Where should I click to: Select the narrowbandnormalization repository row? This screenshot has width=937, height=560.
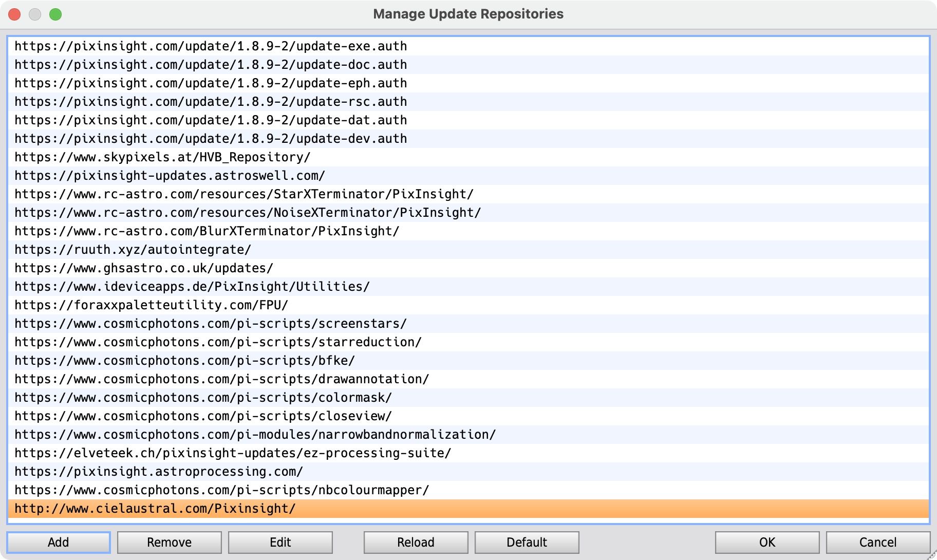click(468, 435)
